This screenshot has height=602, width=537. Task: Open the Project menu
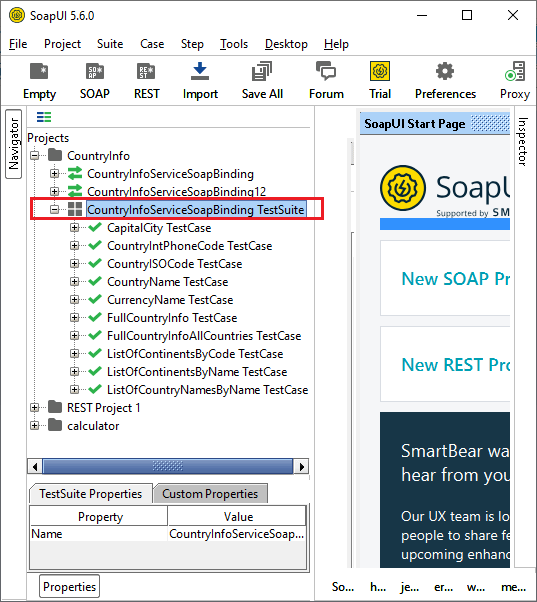pyautogui.click(x=63, y=44)
